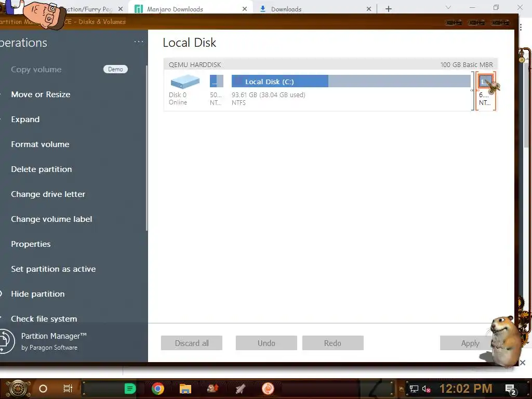Click the Demo badge beside Copy volume
This screenshot has height=399, width=532.
115,69
